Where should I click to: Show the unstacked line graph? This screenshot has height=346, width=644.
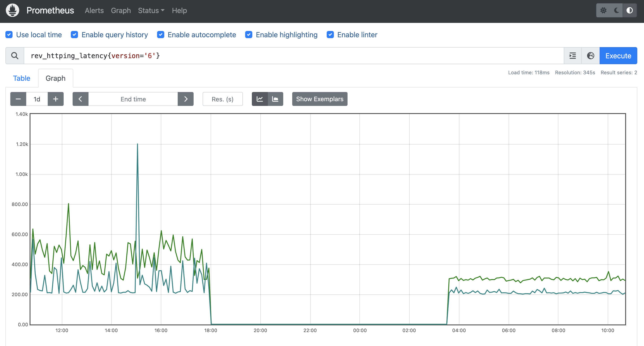tap(260, 99)
